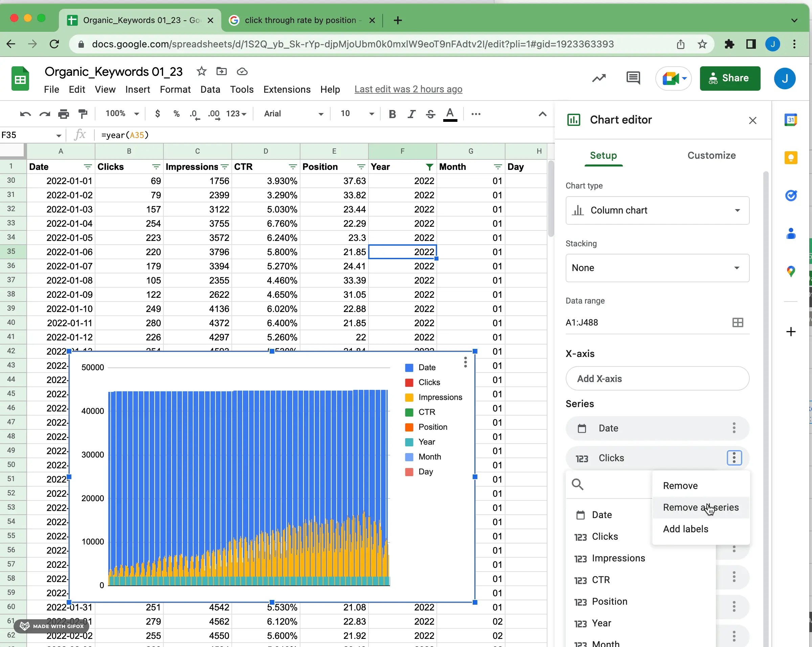812x647 pixels.
Task: Click the print icon in toolbar
Action: [x=63, y=114]
